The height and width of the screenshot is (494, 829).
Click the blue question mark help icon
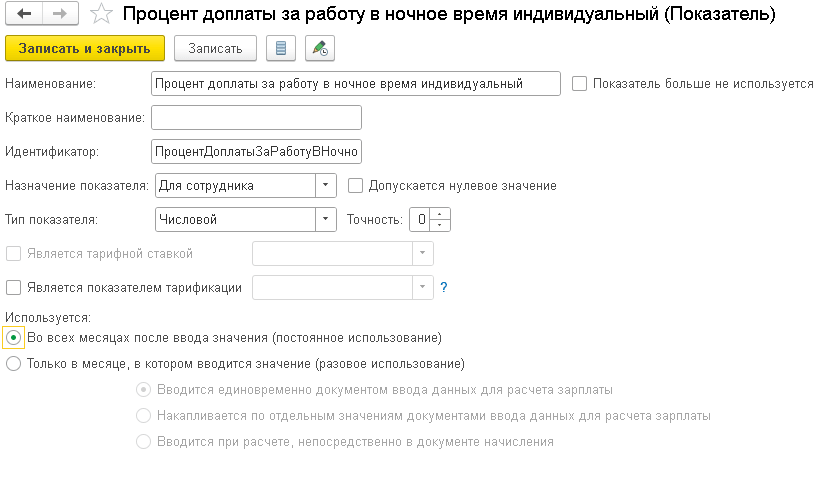pyautogui.click(x=443, y=287)
